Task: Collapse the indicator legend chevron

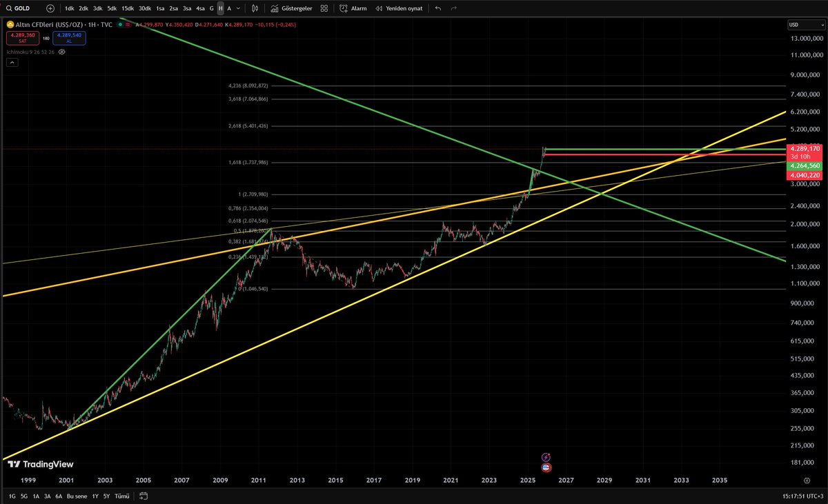Action: pyautogui.click(x=12, y=62)
